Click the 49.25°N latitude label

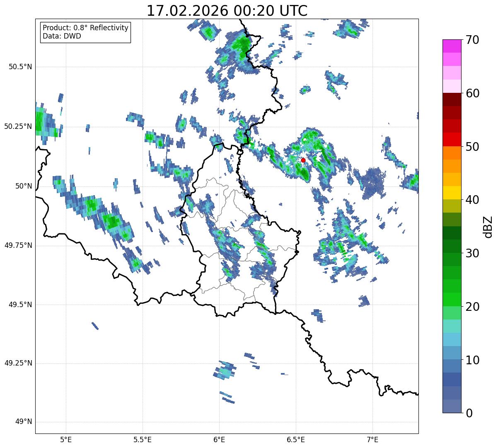18,363
